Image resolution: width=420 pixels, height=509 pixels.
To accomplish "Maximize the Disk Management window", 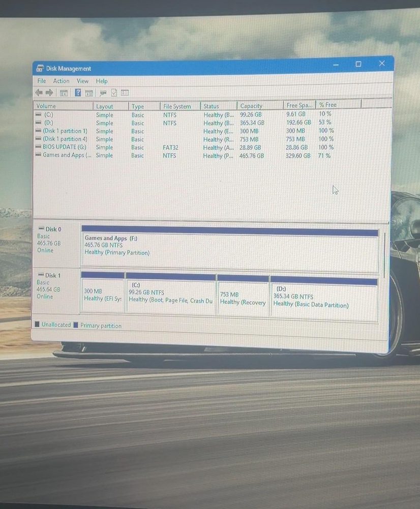I will [358, 64].
